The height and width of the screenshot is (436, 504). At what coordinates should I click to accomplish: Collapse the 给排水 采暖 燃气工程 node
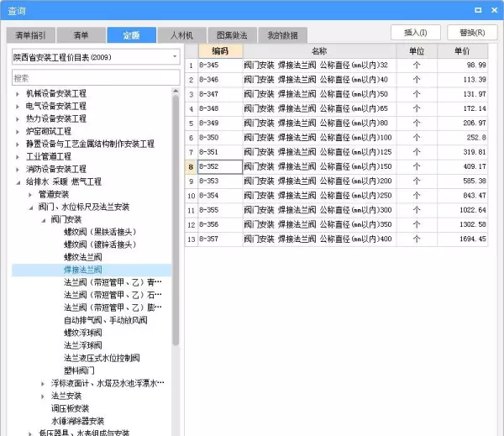pos(18,182)
